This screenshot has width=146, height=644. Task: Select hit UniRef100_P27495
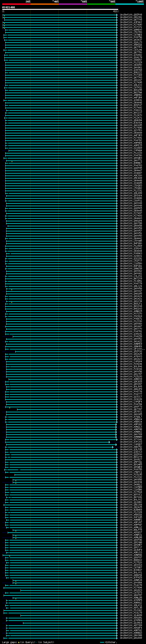pos(131,82)
